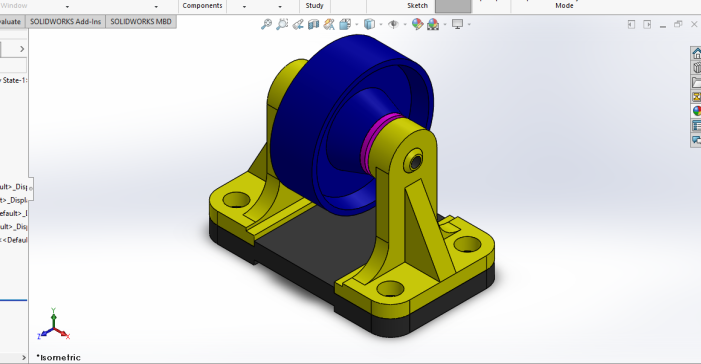Open the Design Library task pane icon

point(697,68)
